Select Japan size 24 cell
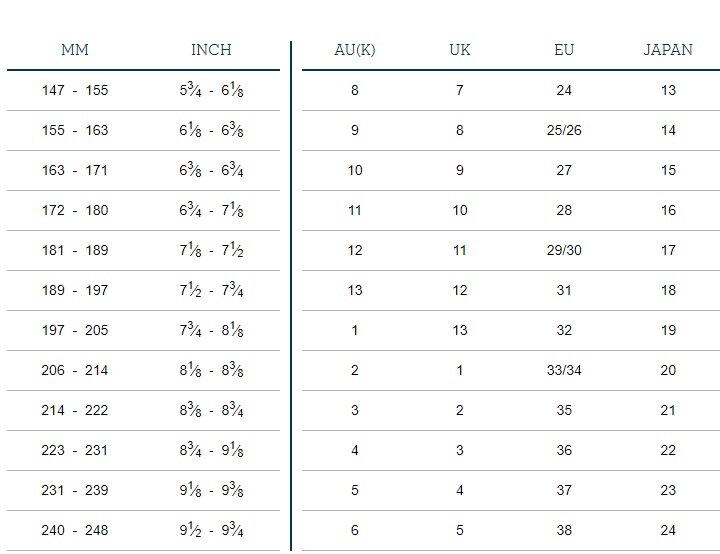The image size is (720, 554). click(668, 530)
